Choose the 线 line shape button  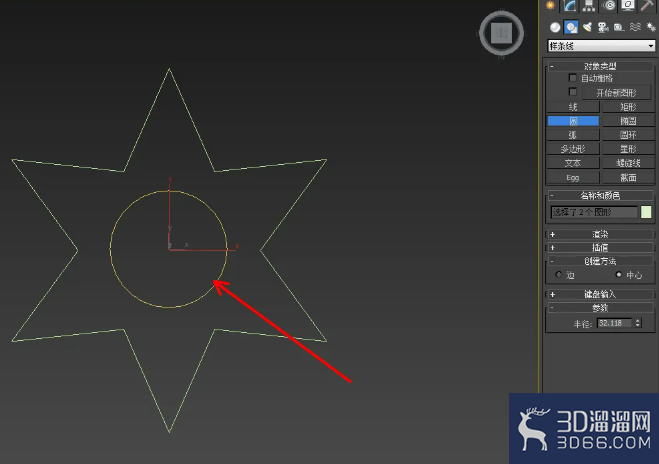[573, 107]
